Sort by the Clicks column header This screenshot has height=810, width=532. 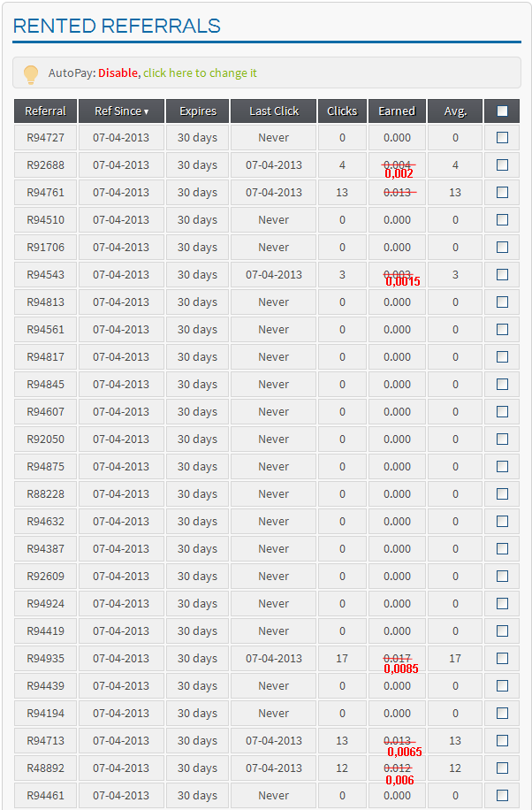click(x=342, y=111)
